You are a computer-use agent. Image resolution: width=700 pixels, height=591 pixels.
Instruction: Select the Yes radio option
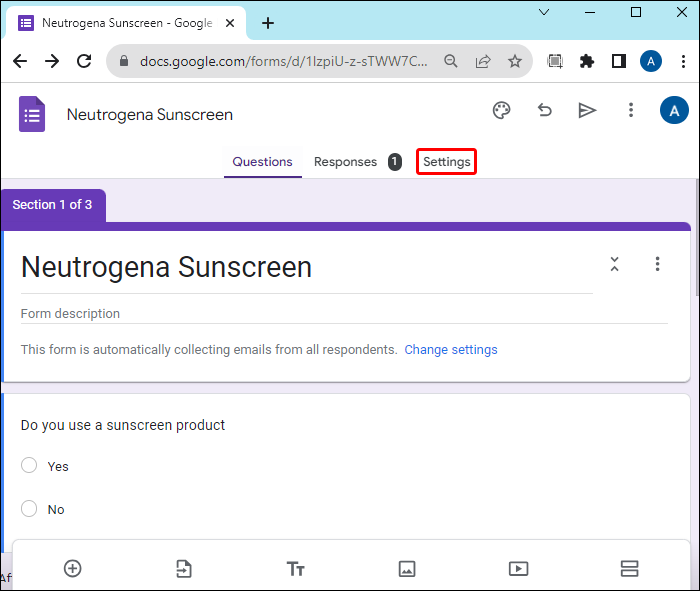(x=29, y=465)
